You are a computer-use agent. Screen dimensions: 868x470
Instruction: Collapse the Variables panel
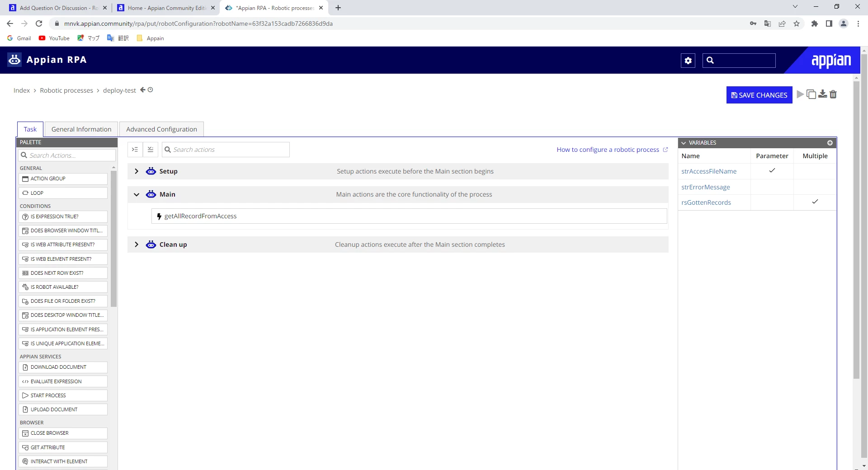click(684, 143)
